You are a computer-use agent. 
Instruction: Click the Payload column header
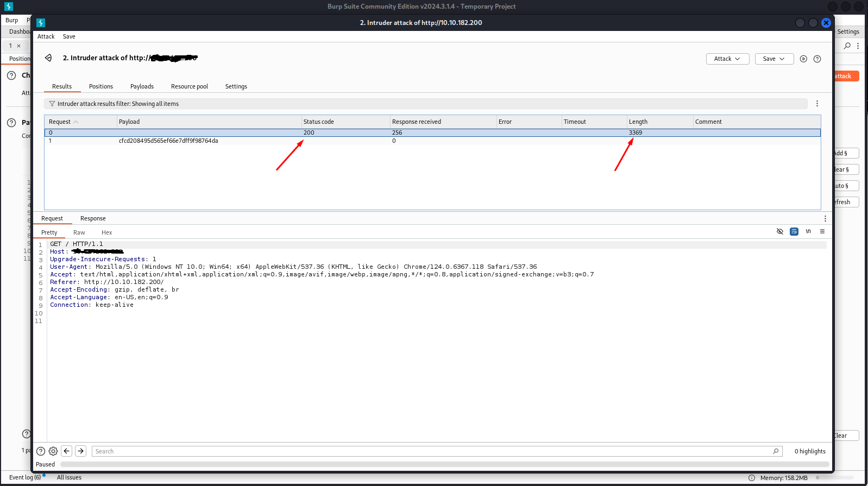[209, 122]
